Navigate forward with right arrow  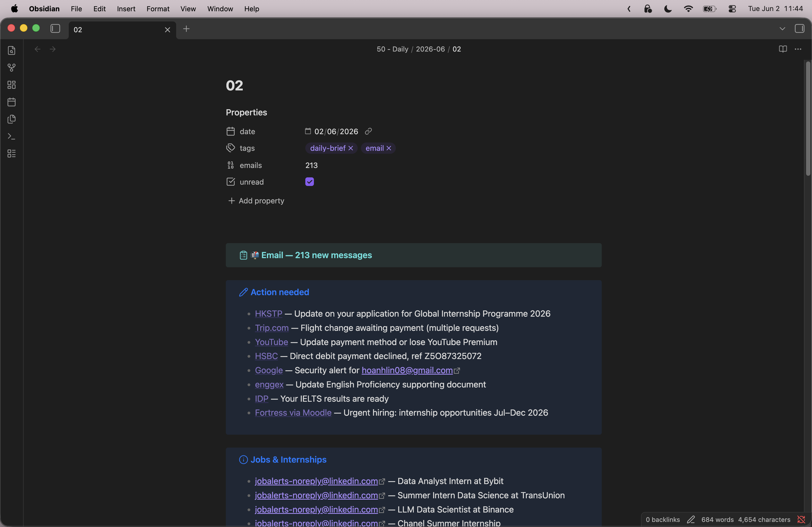pos(53,49)
